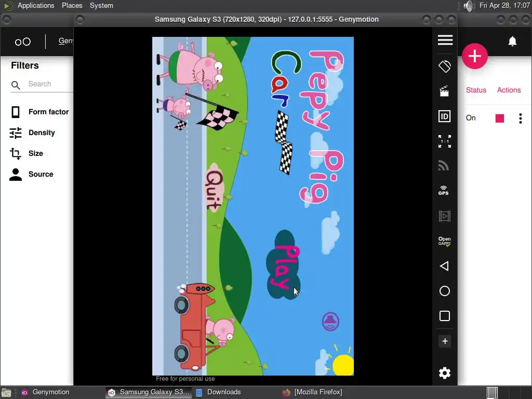Tap the Android Recent apps square button
This screenshot has height=399, width=532.
click(x=445, y=316)
